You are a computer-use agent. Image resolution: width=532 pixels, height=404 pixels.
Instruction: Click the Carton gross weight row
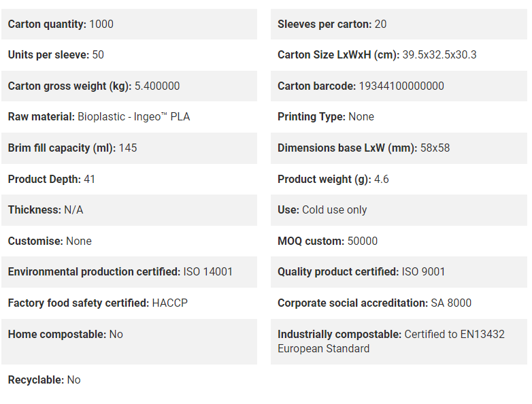point(129,86)
